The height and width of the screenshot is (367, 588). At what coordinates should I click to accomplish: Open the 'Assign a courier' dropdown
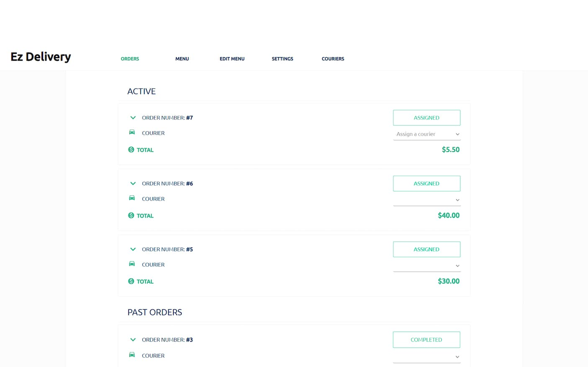point(427,134)
